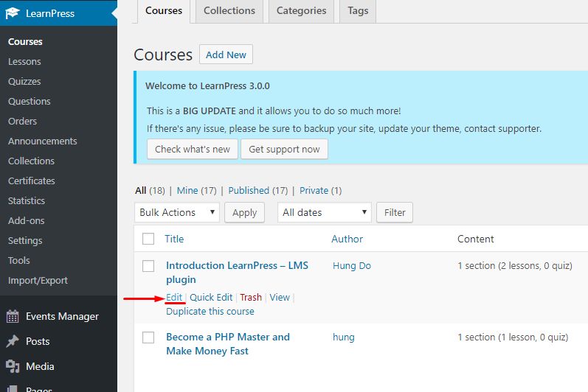588x392 pixels.
Task: Click author Hung Do link
Action: pyautogui.click(x=352, y=266)
